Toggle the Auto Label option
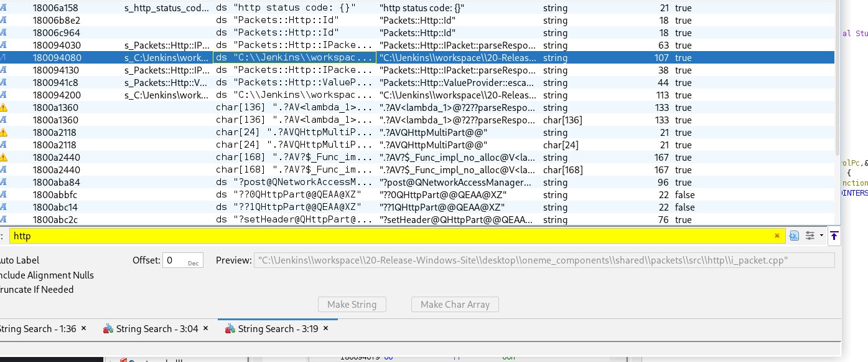This screenshot has width=868, height=362. click(19, 260)
